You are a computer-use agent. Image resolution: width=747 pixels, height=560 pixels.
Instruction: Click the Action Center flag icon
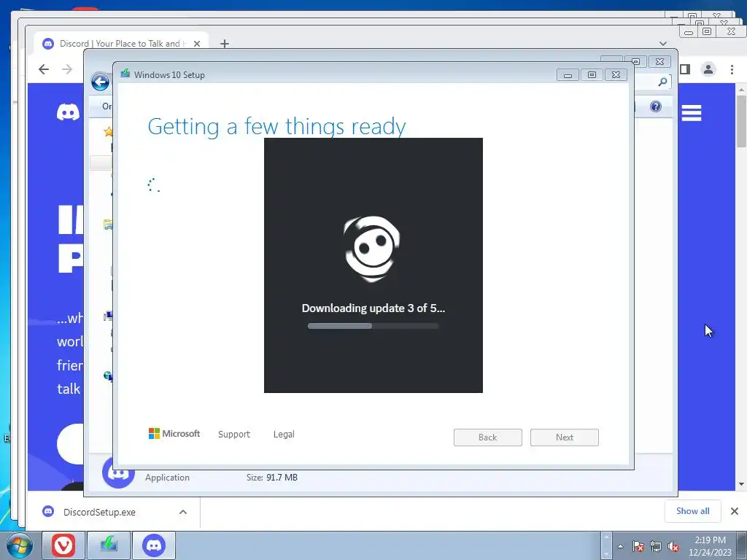(x=638, y=546)
